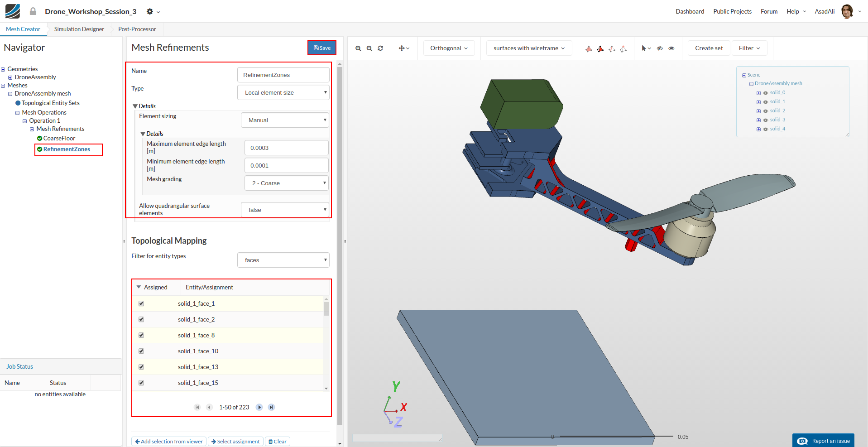
Task: Click the zoom out magnifier icon
Action: click(x=369, y=48)
